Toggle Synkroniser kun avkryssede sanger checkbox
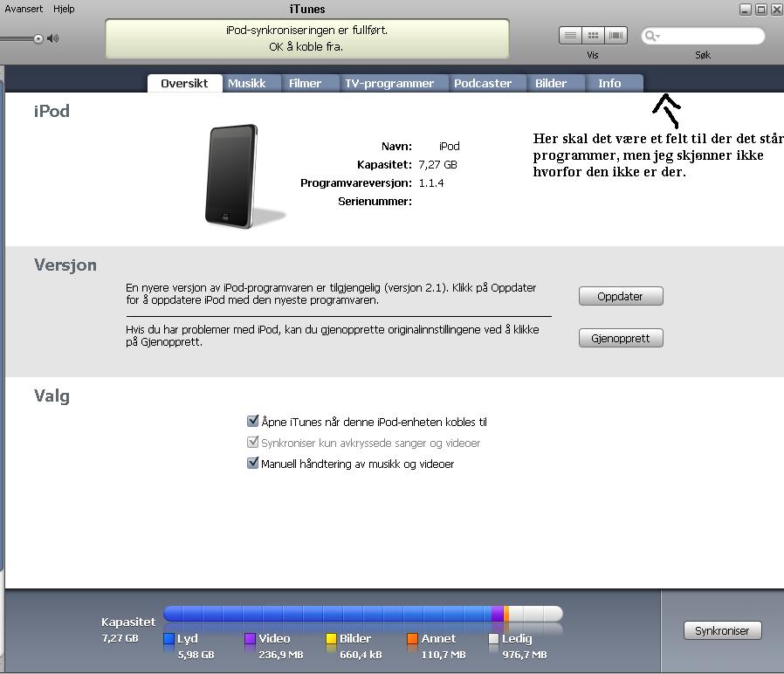Viewport: 784px width, 674px height. point(253,442)
